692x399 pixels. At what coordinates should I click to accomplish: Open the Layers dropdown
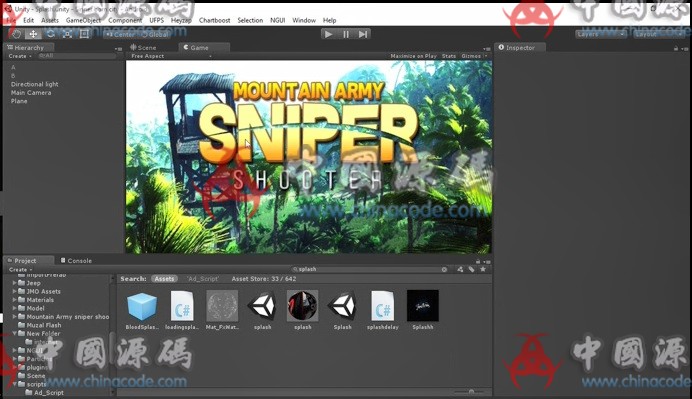click(x=601, y=34)
